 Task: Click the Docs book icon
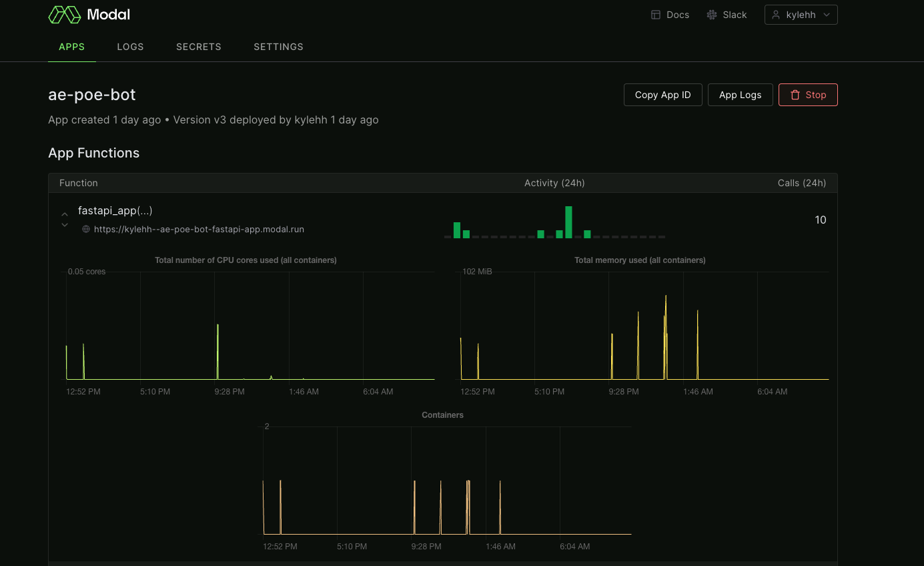pos(656,15)
